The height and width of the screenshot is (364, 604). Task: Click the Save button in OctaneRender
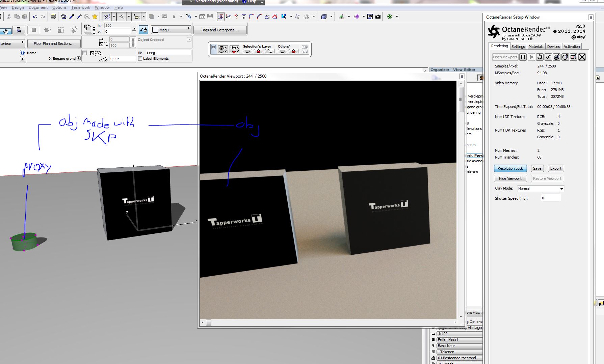[x=537, y=168]
